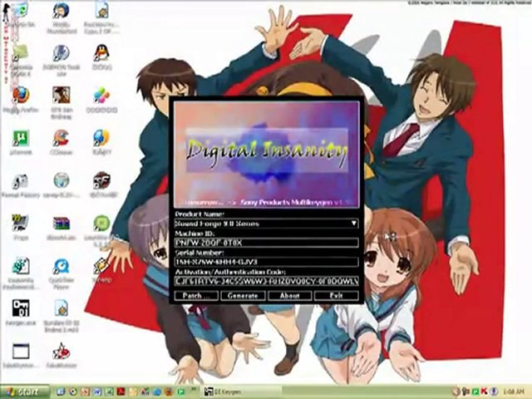
Task: Click the 1:08 AM taskbar clock
Action: coord(515,392)
